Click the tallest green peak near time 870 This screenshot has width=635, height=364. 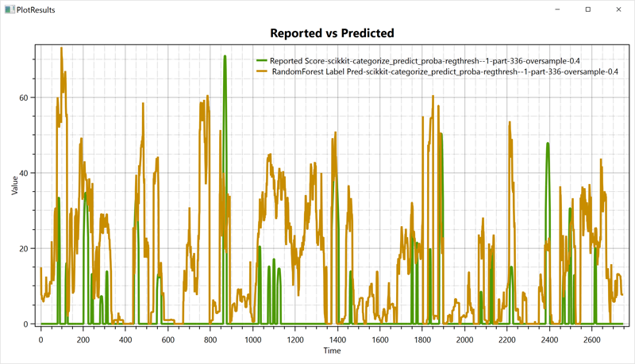pos(225,57)
